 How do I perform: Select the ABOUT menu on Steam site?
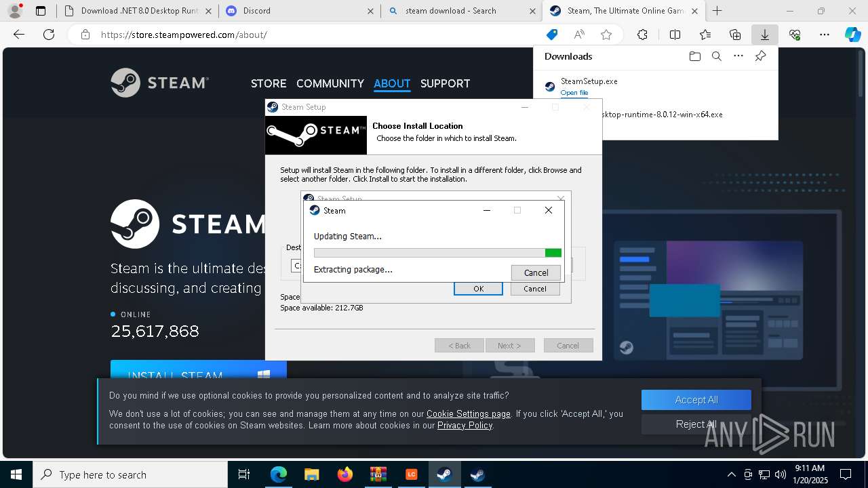tap(392, 83)
